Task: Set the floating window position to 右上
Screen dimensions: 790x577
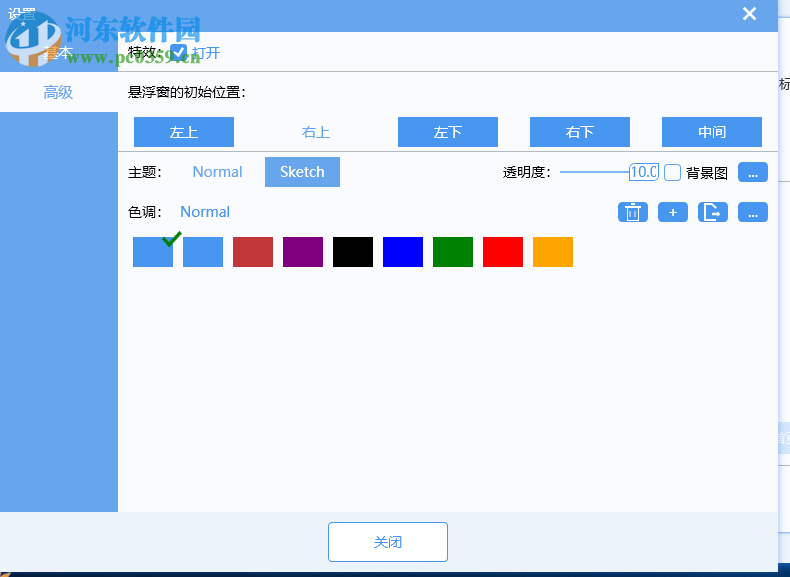Action: click(x=316, y=132)
